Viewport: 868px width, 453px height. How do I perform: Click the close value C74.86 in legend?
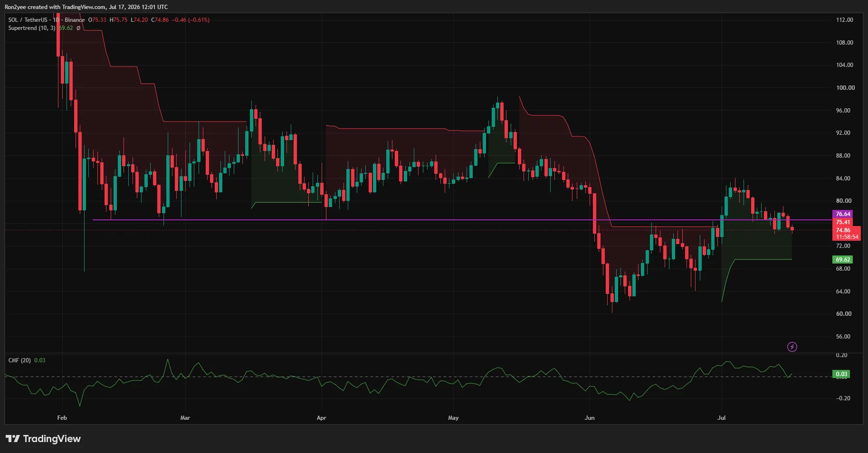coord(160,20)
